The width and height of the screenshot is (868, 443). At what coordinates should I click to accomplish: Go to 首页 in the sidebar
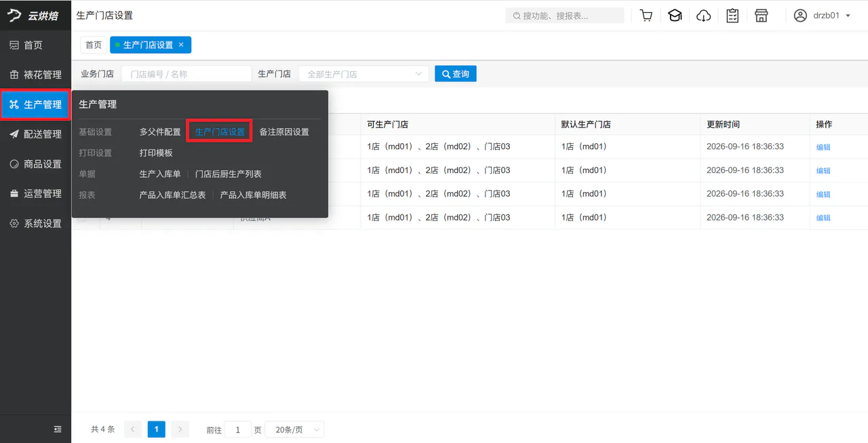pyautogui.click(x=35, y=45)
